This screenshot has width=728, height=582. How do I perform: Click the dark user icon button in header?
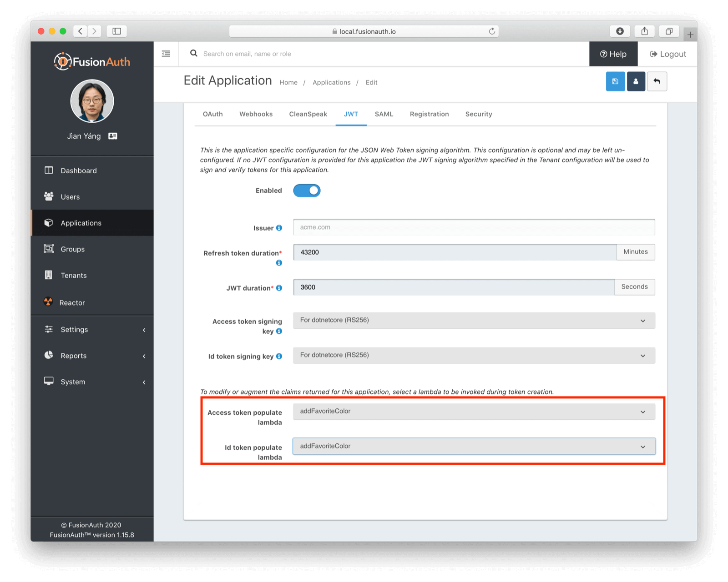pyautogui.click(x=636, y=81)
